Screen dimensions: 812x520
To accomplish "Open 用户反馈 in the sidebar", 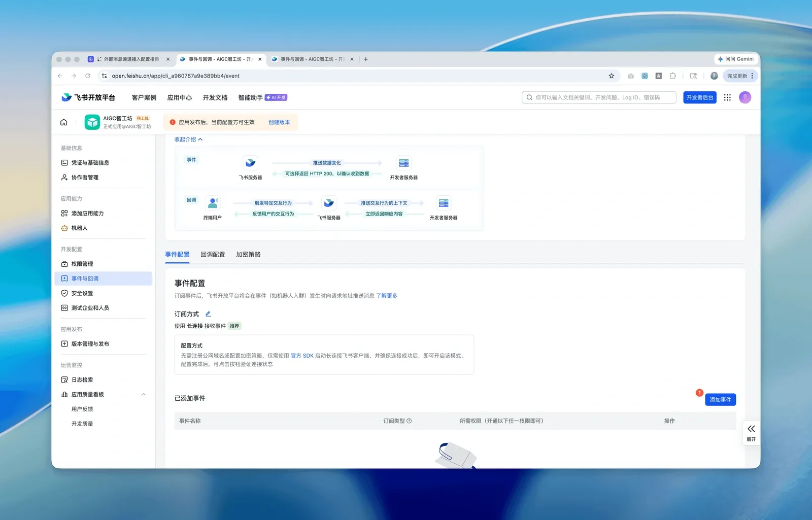I will [82, 409].
